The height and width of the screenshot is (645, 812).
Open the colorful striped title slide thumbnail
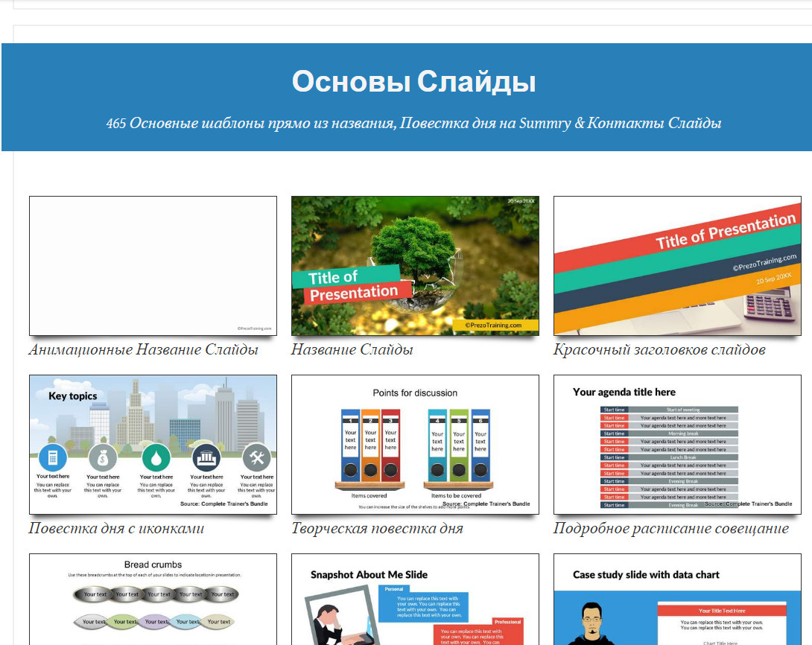677,266
